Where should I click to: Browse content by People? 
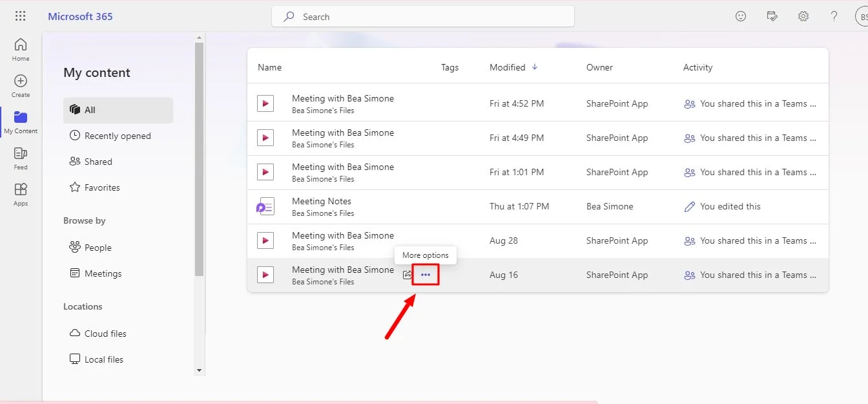tap(118, 248)
